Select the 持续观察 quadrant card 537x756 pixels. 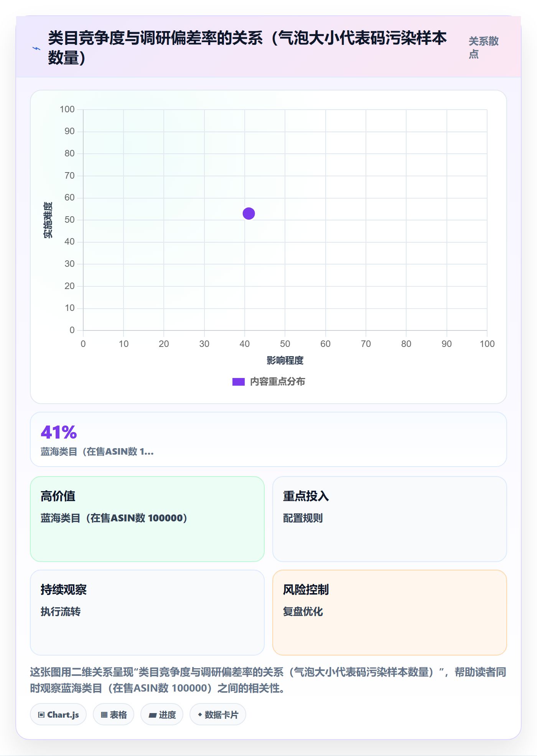[x=147, y=613]
